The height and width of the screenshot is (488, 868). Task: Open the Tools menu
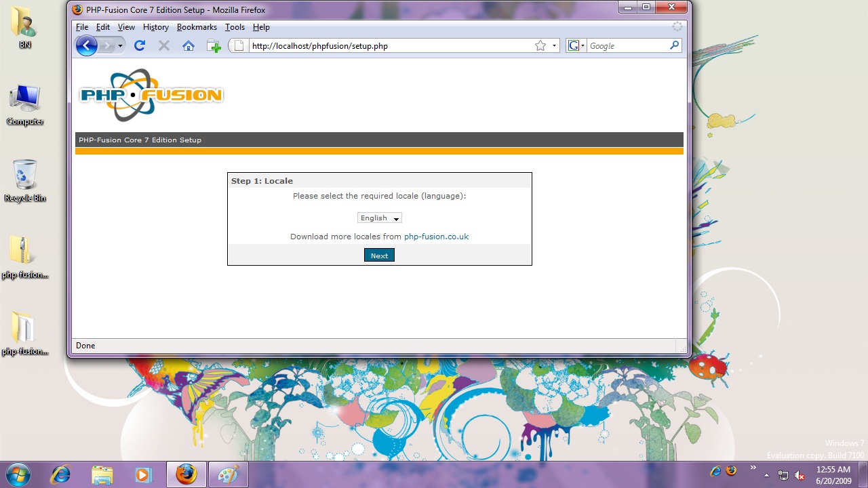pyautogui.click(x=235, y=27)
